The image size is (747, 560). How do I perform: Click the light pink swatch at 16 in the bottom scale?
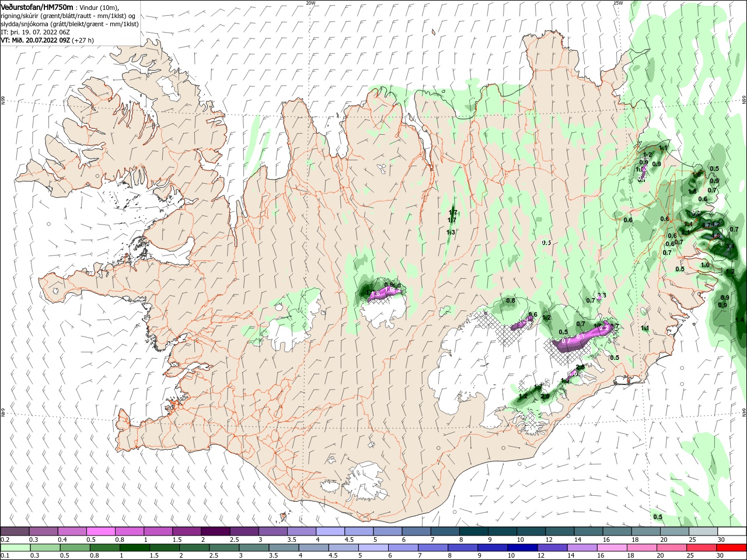click(x=612, y=548)
